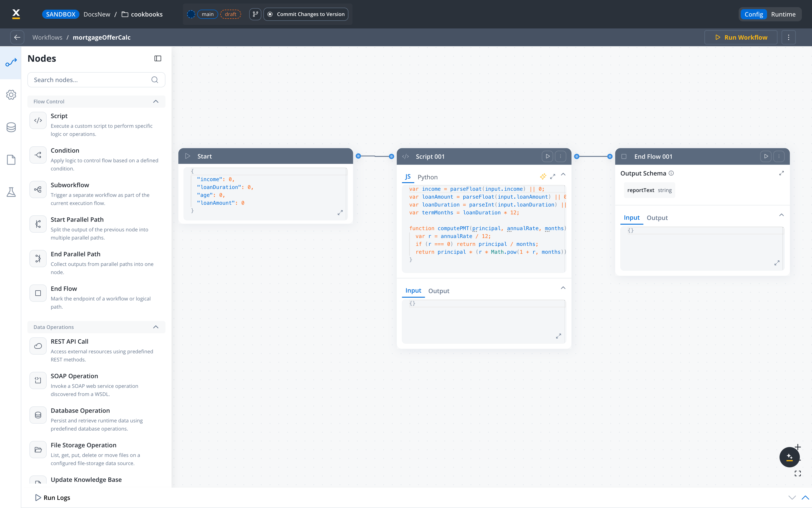Select the Condition node item
812x508 pixels.
click(96, 159)
